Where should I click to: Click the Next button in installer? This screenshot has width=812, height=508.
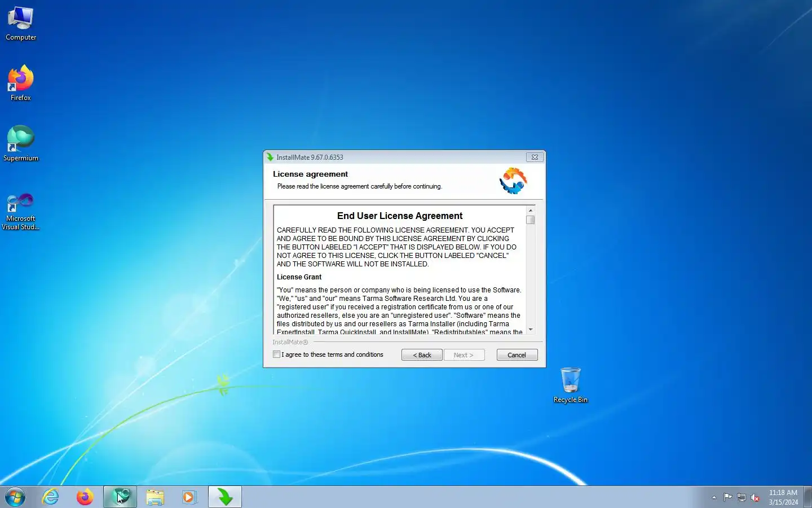click(x=464, y=355)
